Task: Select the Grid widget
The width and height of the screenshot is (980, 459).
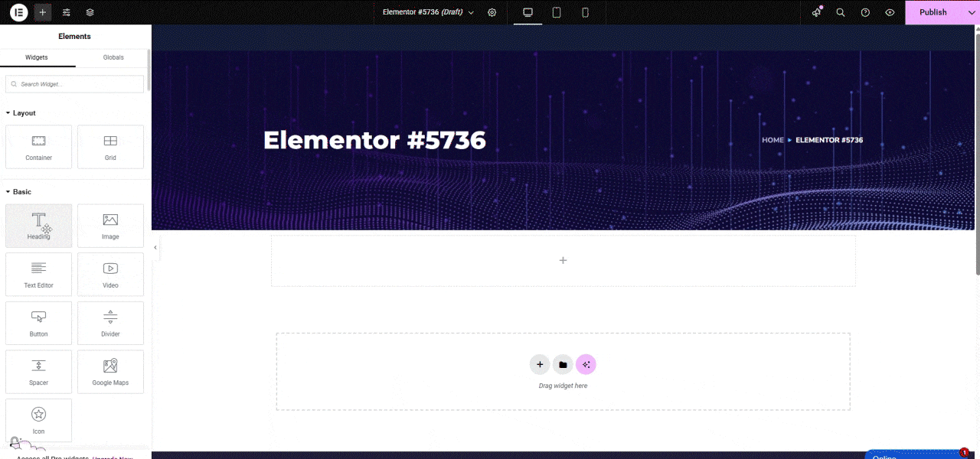Action: (110, 147)
